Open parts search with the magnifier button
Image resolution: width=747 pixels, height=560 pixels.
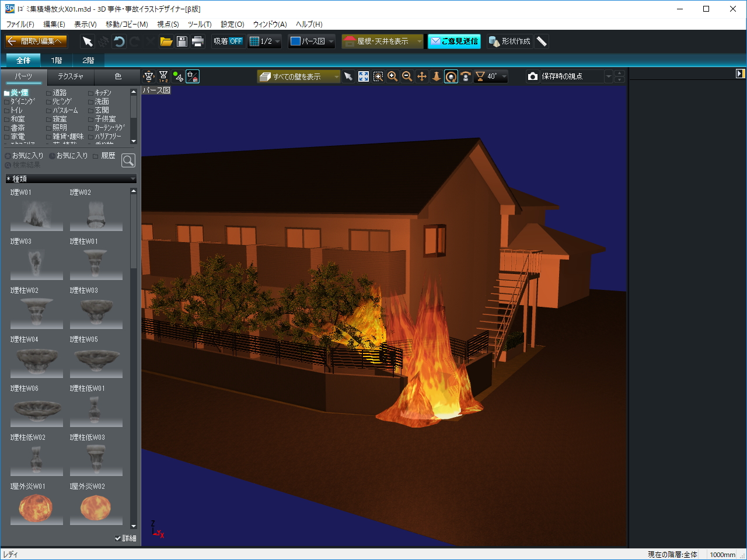[128, 160]
